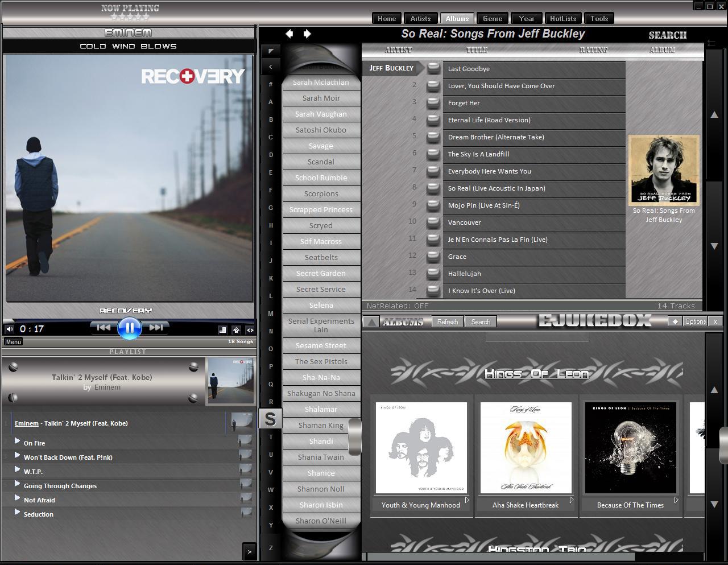This screenshot has height=565, width=728.
Task: Click the round button beside Hallelujah
Action: tap(433, 273)
